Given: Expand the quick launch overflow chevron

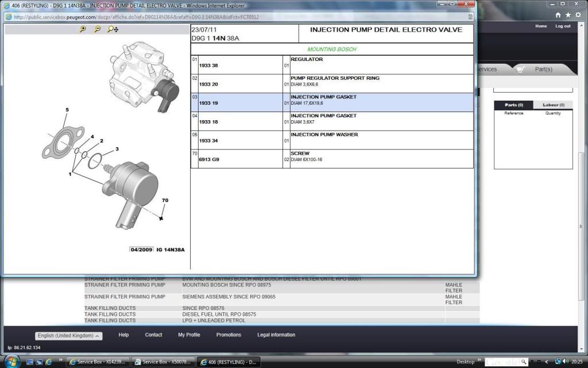Looking at the screenshot, I should [60, 361].
